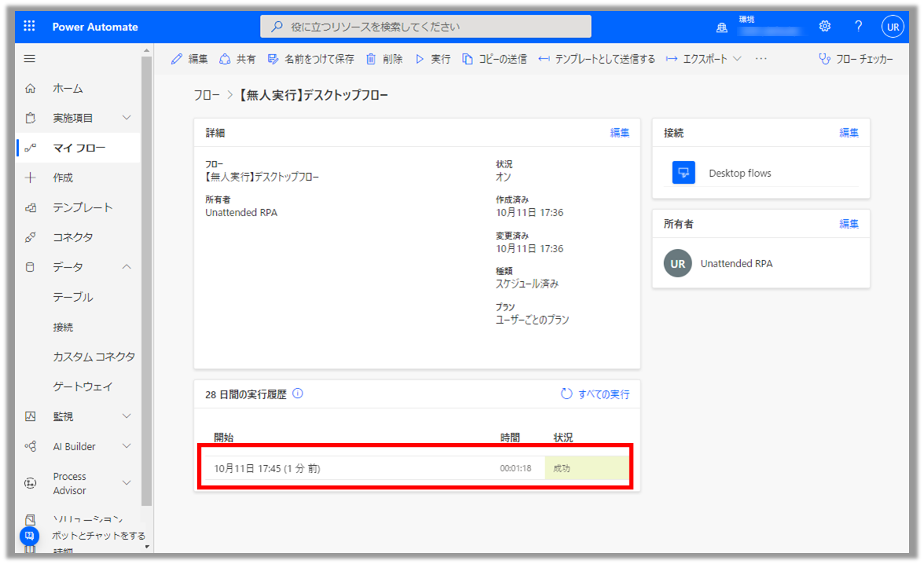Collapse the データ section chevron
Image resolution: width=924 pixels, height=564 pixels.
[126, 267]
